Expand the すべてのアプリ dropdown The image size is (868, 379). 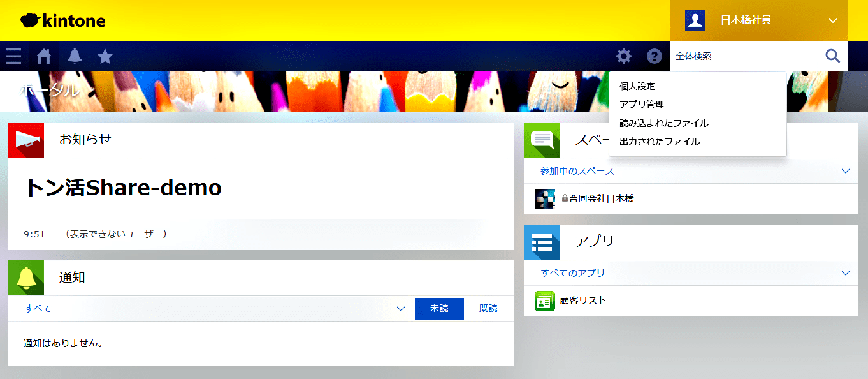pos(845,273)
